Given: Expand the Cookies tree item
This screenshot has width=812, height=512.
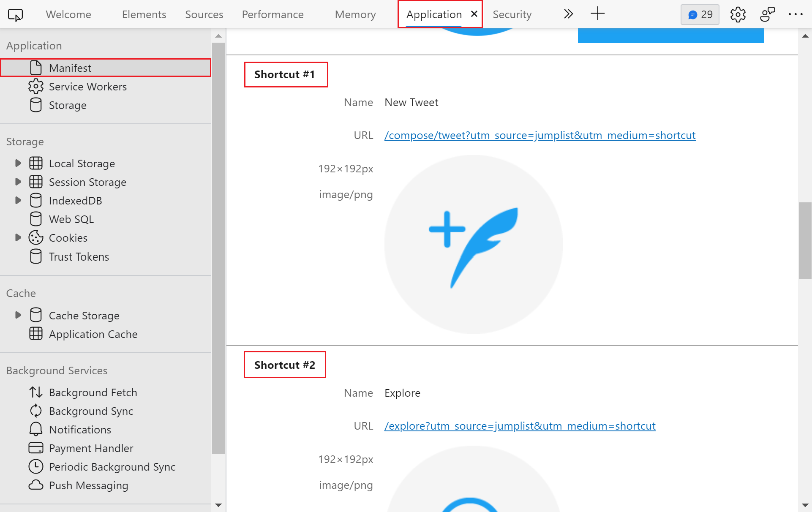Looking at the screenshot, I should click(x=18, y=238).
